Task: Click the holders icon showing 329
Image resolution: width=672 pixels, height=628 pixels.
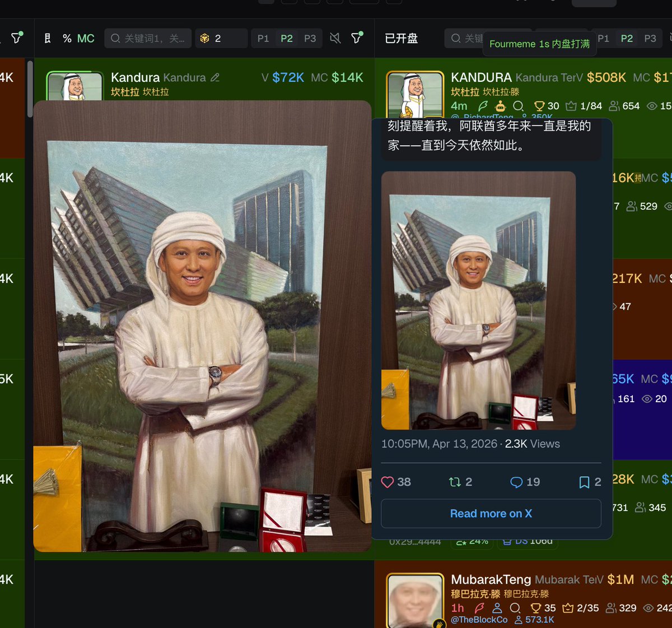Action: click(611, 608)
